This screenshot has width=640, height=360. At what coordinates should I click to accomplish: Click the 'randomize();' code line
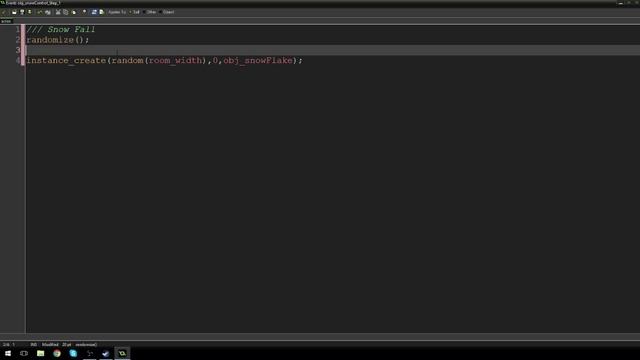pyautogui.click(x=58, y=40)
